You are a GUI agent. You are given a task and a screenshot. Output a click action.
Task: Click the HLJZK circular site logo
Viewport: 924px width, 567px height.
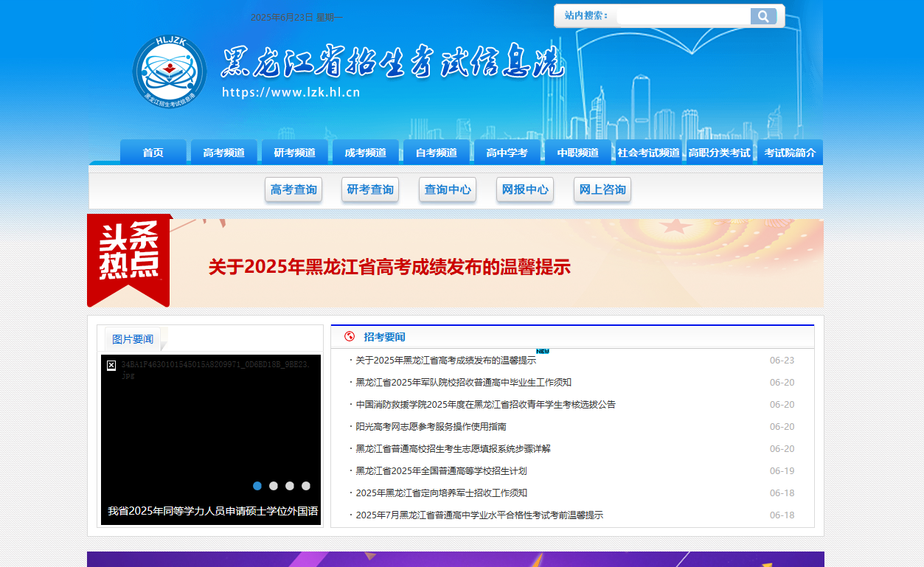click(x=170, y=72)
